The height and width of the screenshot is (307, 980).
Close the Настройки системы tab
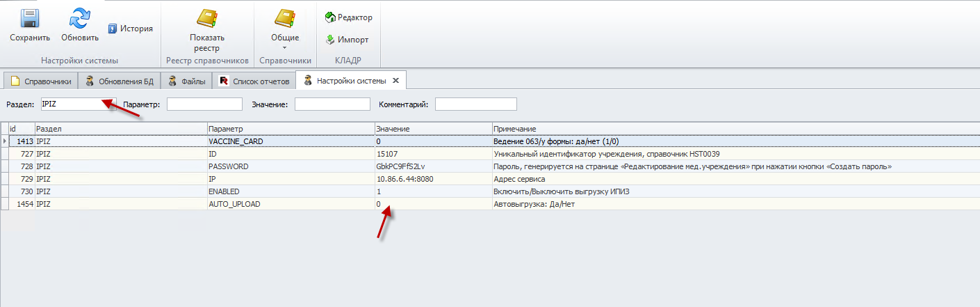pos(395,81)
